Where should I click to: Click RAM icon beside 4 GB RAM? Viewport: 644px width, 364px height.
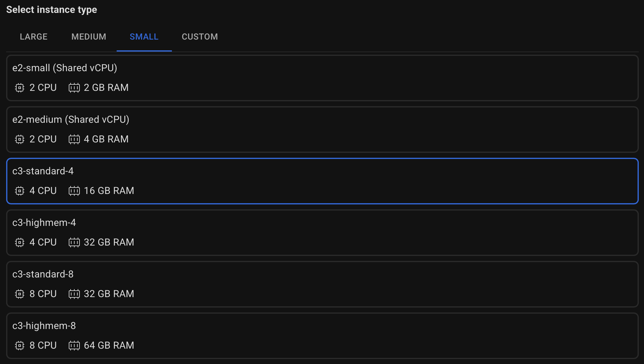coord(74,139)
